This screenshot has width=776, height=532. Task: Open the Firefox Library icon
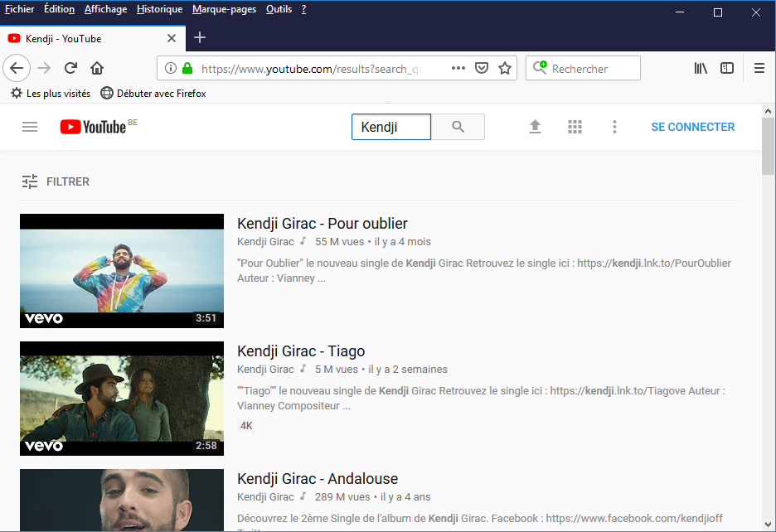[x=701, y=68]
